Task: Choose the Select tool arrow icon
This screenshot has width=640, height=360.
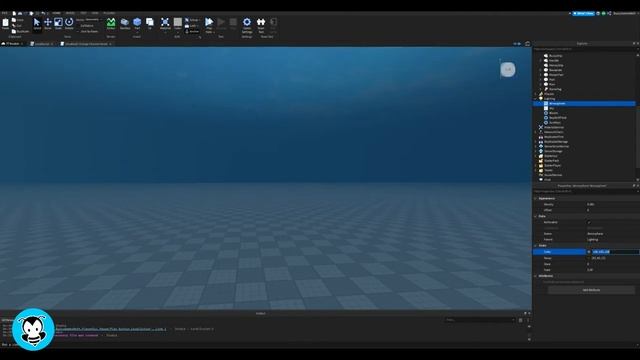Action: click(x=37, y=22)
